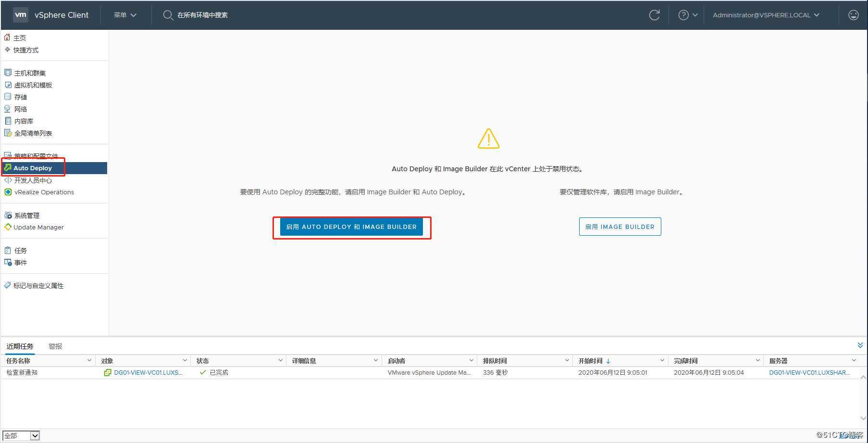Open 虚拟机和模板 in the sidebar

(x=33, y=85)
